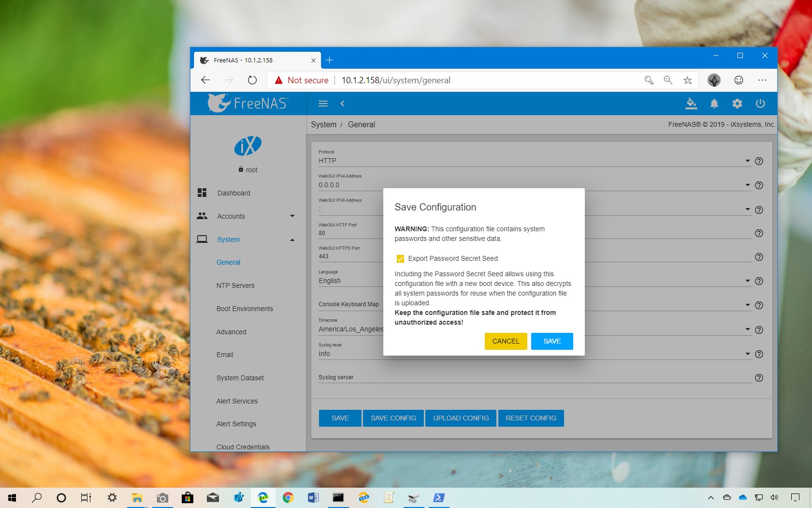Click the blue SAVE dialog button
The width and height of the screenshot is (812, 508).
pos(551,341)
